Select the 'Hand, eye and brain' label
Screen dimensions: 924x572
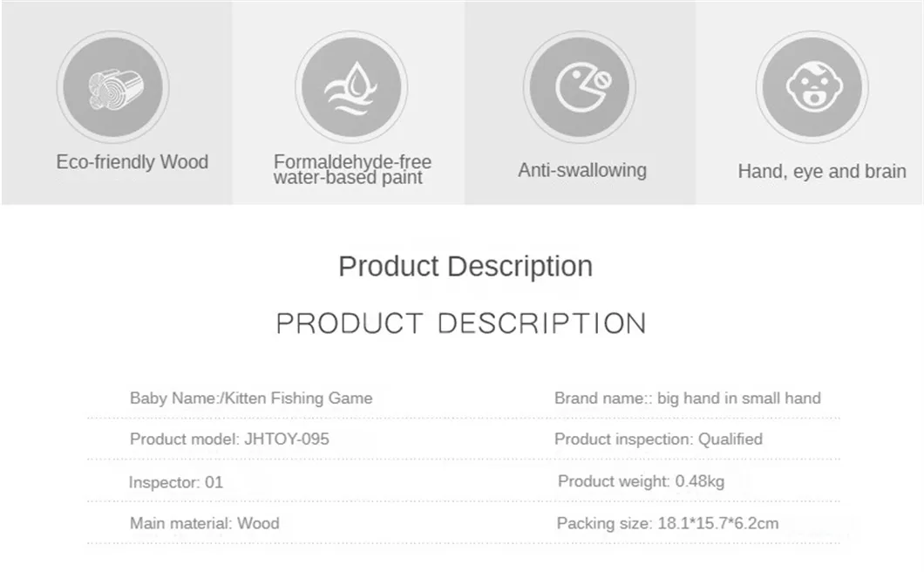click(x=822, y=172)
